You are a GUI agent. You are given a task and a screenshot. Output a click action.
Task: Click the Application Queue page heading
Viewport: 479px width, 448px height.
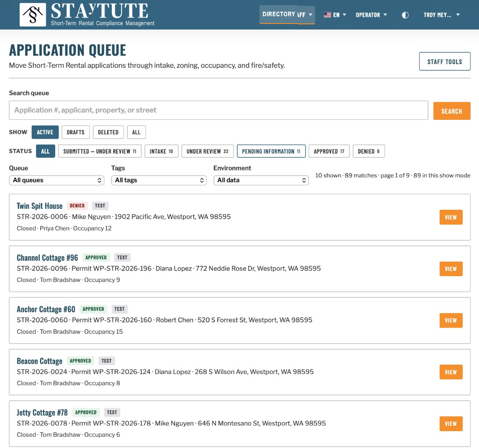[x=67, y=50]
